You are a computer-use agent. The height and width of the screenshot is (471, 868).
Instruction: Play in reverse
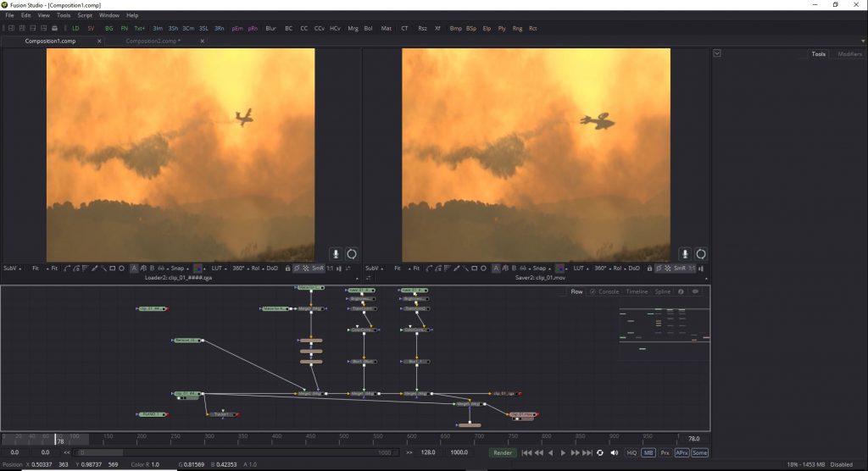551,452
